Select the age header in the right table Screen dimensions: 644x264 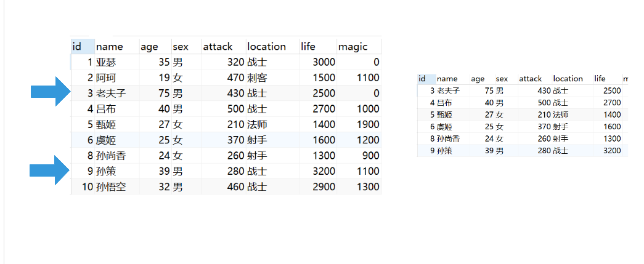(x=478, y=79)
